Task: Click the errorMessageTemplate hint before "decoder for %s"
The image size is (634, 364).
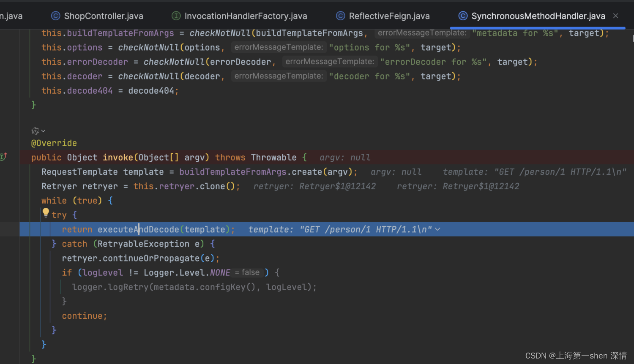Action: (279, 76)
